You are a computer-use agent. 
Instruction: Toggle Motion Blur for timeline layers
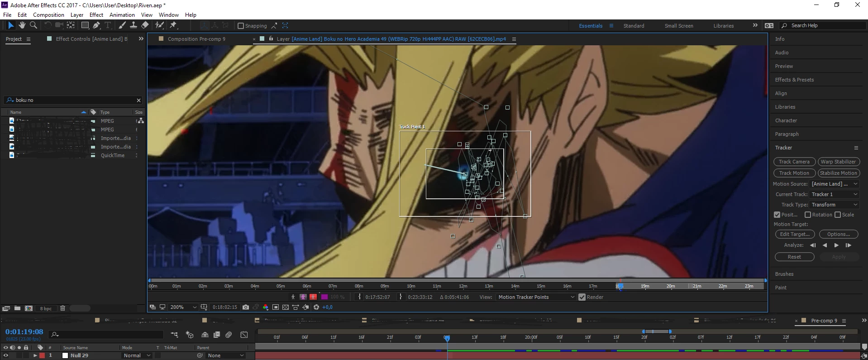pyautogui.click(x=229, y=335)
